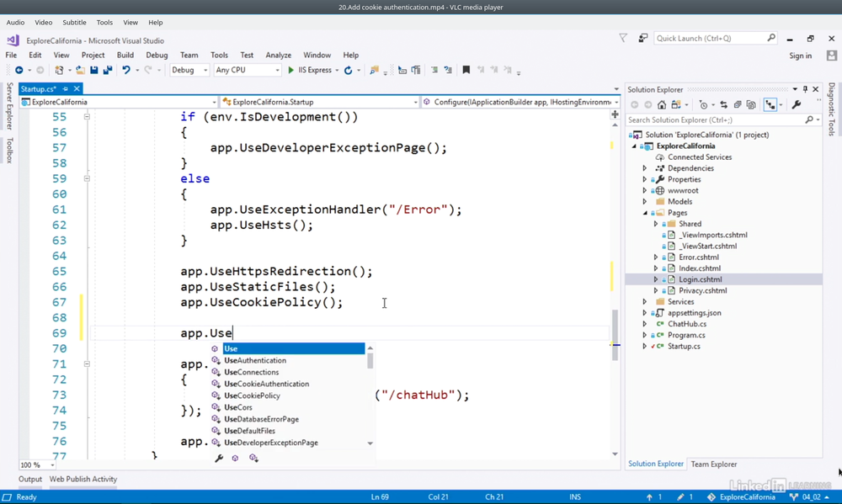The height and width of the screenshot is (504, 842).
Task: Click the Uncomment Selected Lines icon
Action: click(x=448, y=71)
